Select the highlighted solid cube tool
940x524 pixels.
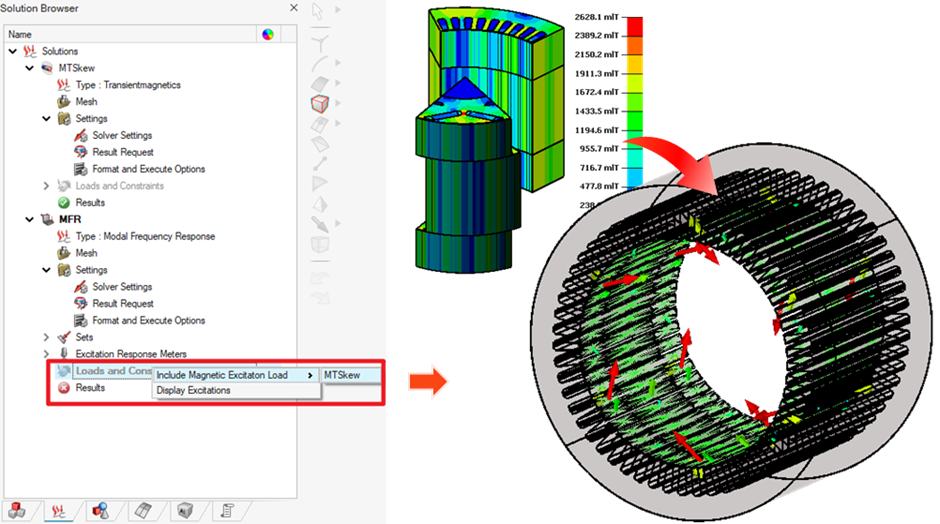point(320,104)
